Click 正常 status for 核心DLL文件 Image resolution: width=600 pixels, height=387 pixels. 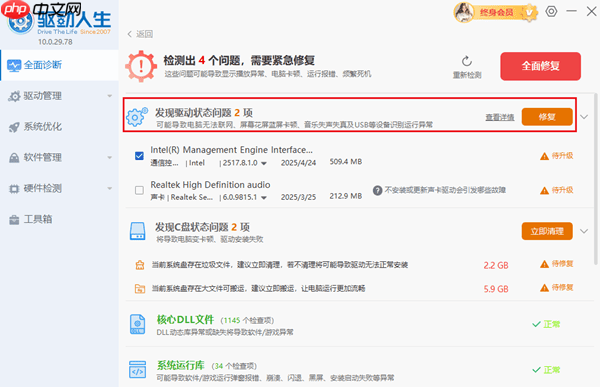pyautogui.click(x=546, y=325)
